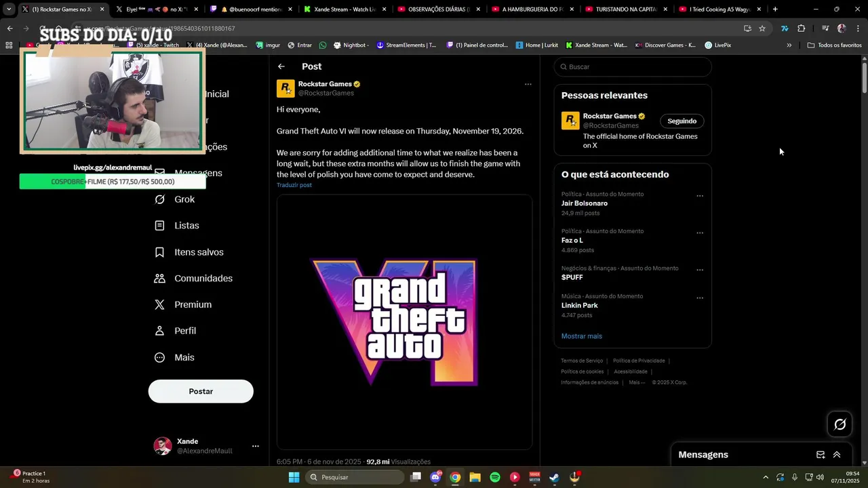Click the Seguindo button for Rockstar Games
Image resolution: width=868 pixels, height=488 pixels.
[682, 121]
